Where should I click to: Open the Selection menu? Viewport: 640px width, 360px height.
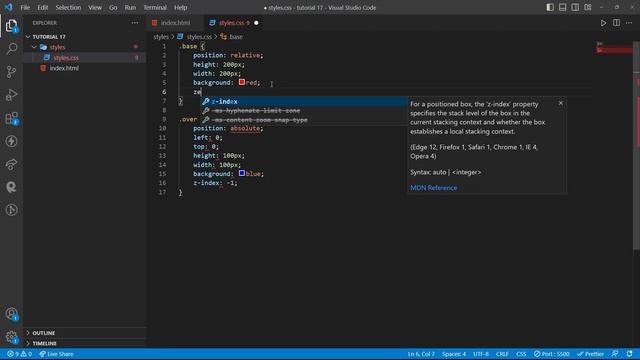(68, 7)
